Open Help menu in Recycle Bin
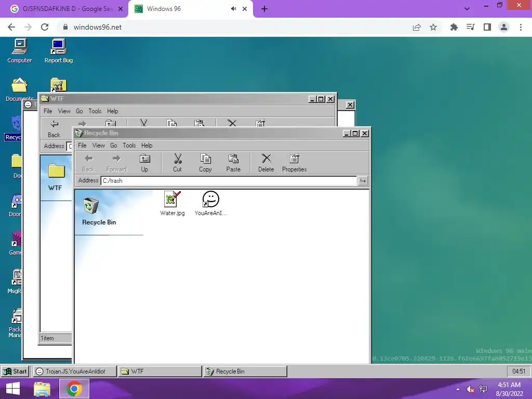 [147, 145]
